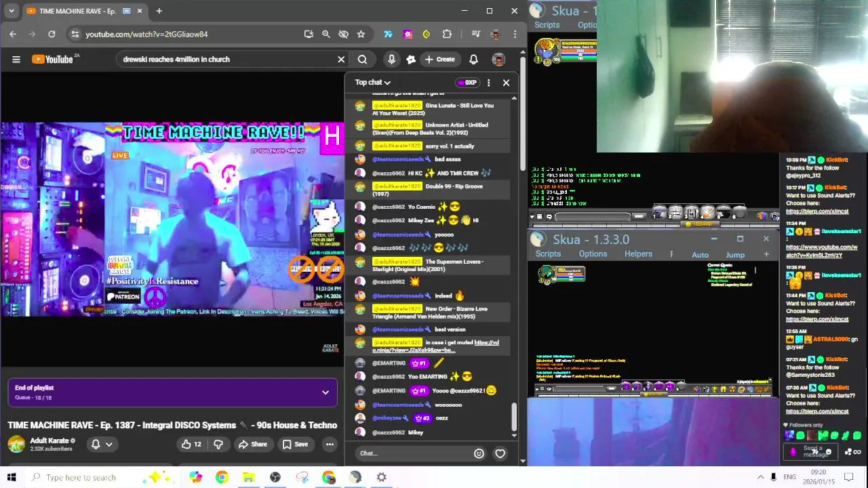Expand the Top chat dropdown
868x488 pixels.
[x=373, y=83]
